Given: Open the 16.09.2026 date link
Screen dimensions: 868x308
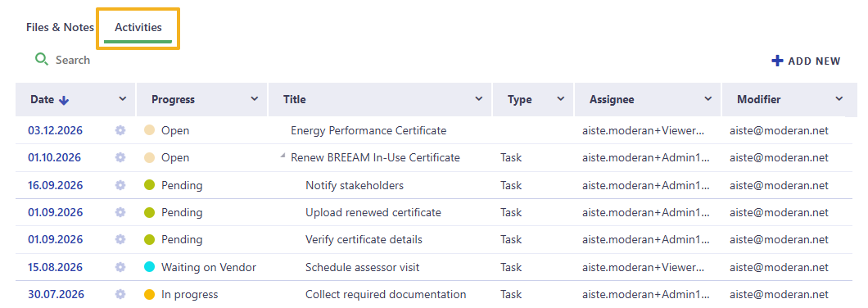Looking at the screenshot, I should pos(55,185).
